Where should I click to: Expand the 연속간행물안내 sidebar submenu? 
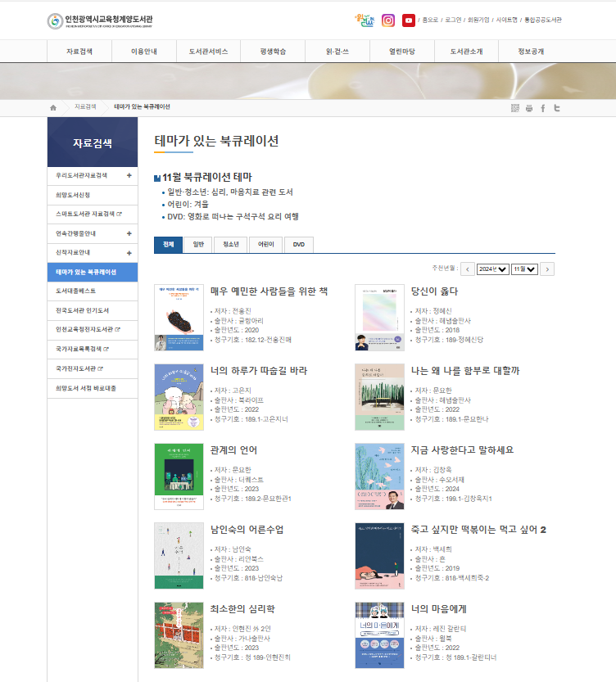click(x=129, y=233)
